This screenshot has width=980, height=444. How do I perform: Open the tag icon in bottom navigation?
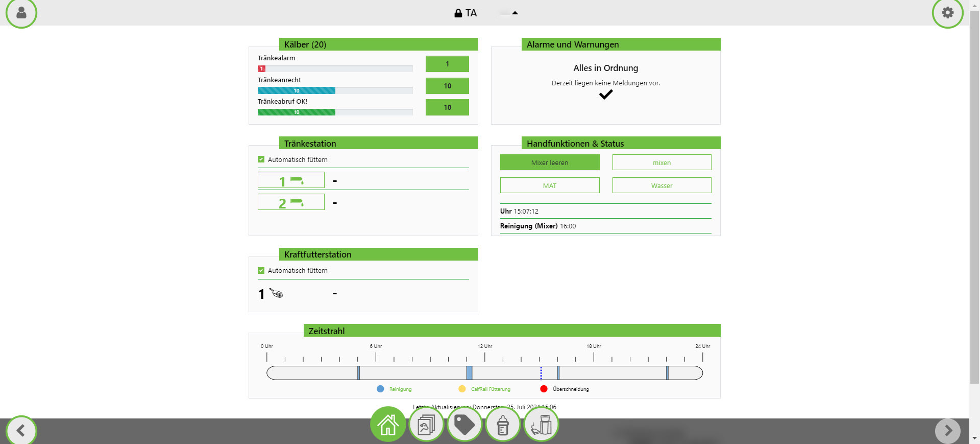pos(464,425)
